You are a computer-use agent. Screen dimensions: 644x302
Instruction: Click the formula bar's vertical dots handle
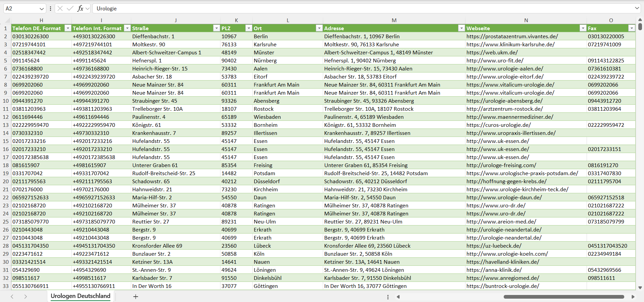(x=50, y=8)
